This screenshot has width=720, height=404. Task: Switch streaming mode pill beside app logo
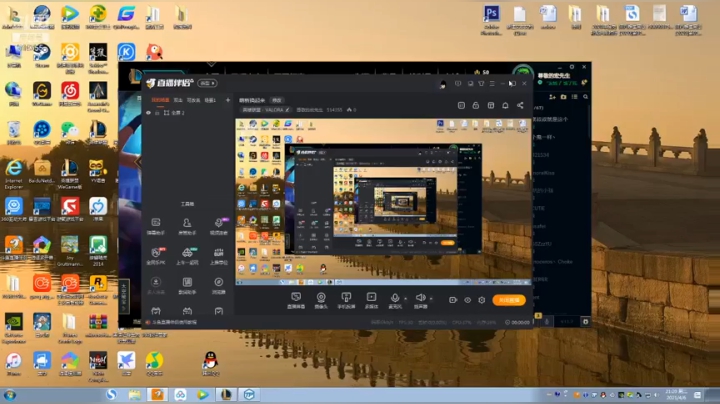(207, 83)
